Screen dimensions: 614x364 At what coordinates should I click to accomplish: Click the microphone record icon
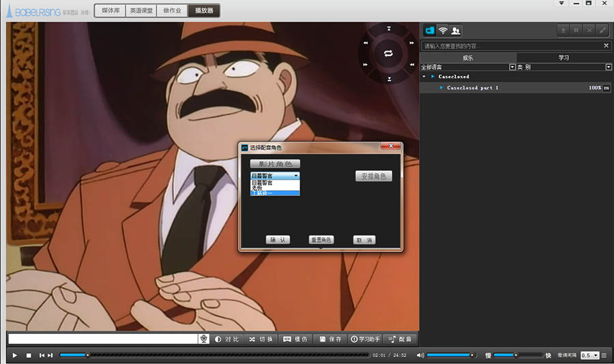click(203, 339)
